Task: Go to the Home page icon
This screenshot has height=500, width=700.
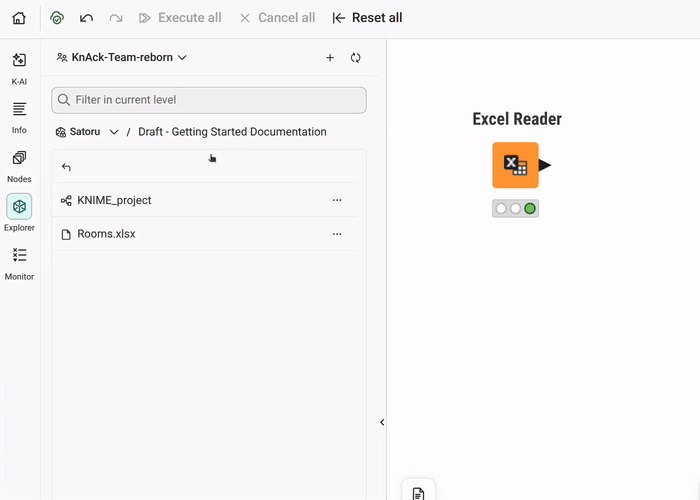Action: [x=19, y=18]
